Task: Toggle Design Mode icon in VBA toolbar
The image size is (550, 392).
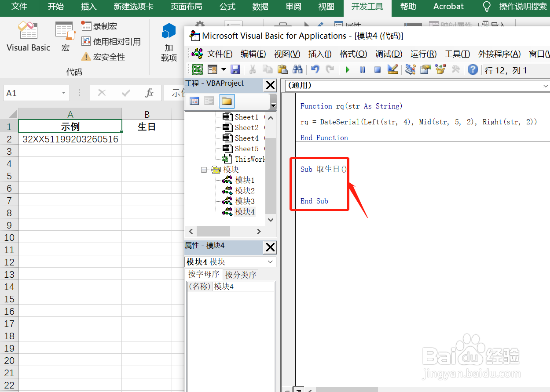Action: [x=392, y=69]
